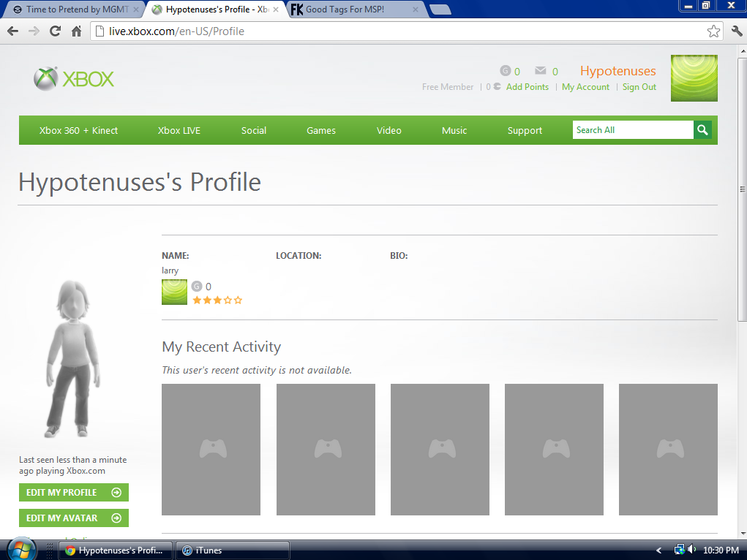This screenshot has height=560, width=747.
Task: Switch to iTunes in the taskbar
Action: (233, 550)
